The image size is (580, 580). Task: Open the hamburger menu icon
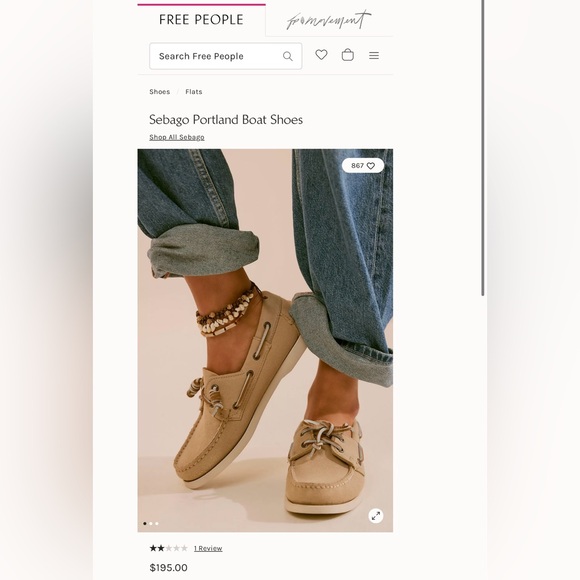374,55
